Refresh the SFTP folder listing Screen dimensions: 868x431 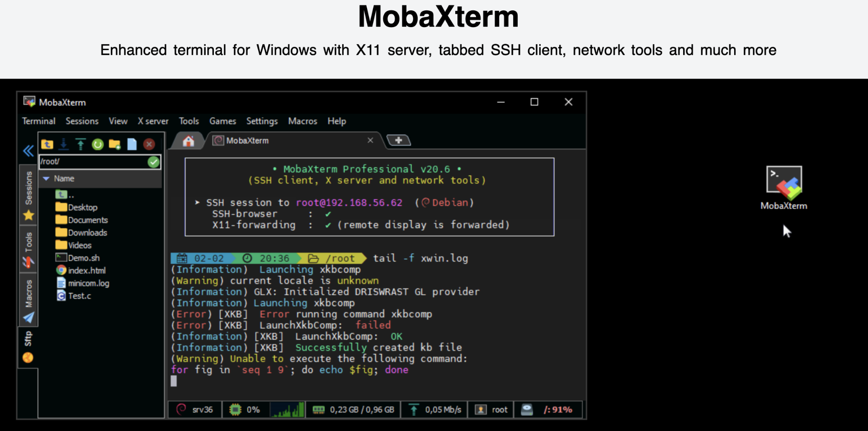click(x=98, y=145)
